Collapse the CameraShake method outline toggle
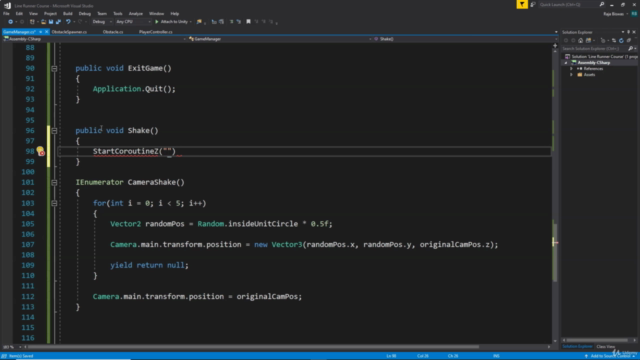 [54, 182]
